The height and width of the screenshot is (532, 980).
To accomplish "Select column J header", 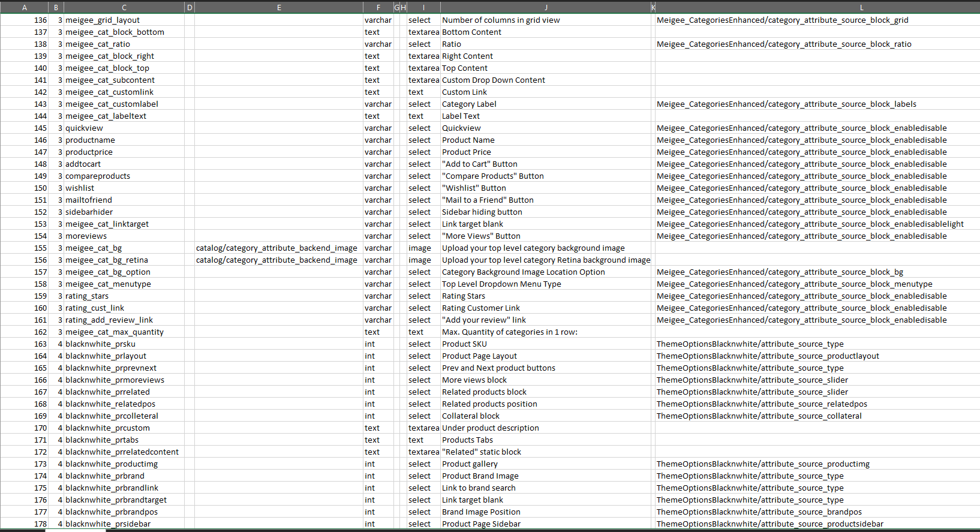I will tap(546, 8).
